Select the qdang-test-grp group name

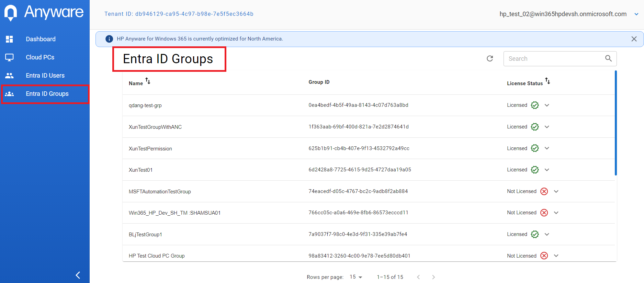click(x=145, y=105)
